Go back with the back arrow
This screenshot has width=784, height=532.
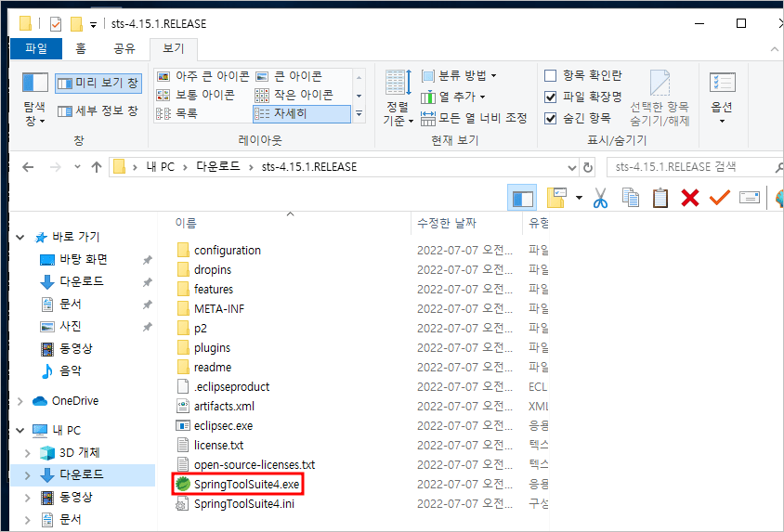click(x=28, y=167)
